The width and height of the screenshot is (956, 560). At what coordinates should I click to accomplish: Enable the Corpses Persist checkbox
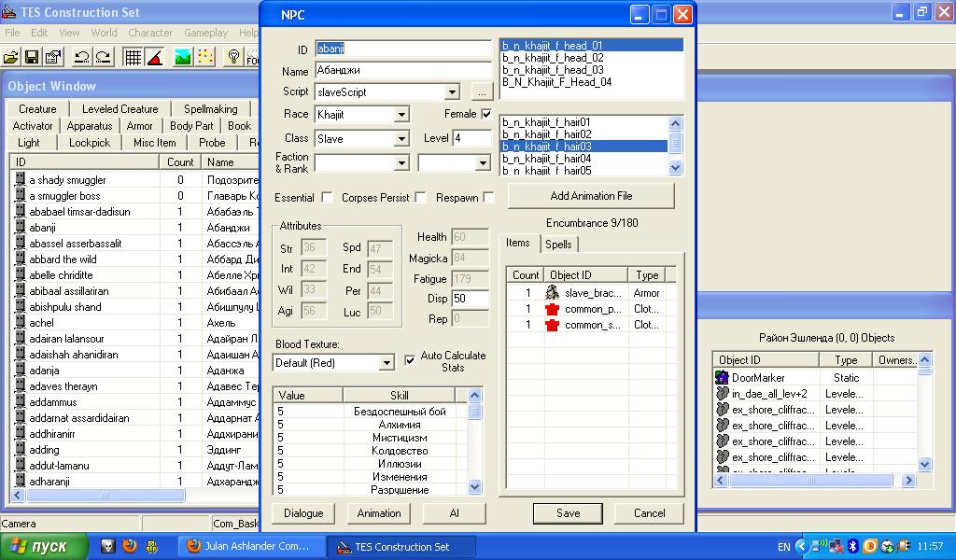pyautogui.click(x=420, y=198)
